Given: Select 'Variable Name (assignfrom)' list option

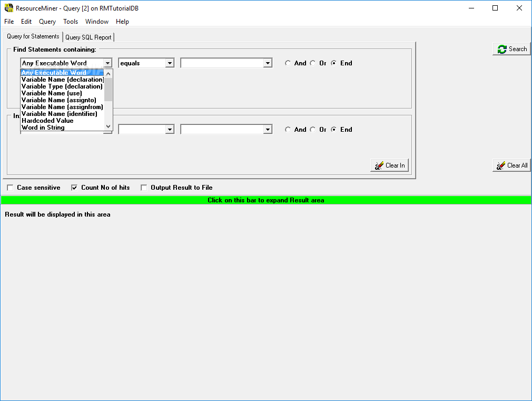Looking at the screenshot, I should click(x=62, y=106).
